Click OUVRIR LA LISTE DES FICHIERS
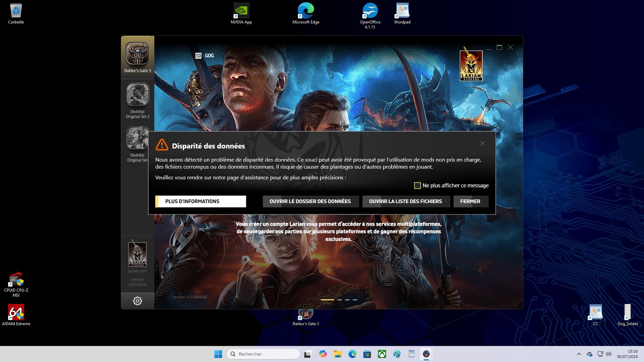The image size is (644, 362). click(x=406, y=201)
